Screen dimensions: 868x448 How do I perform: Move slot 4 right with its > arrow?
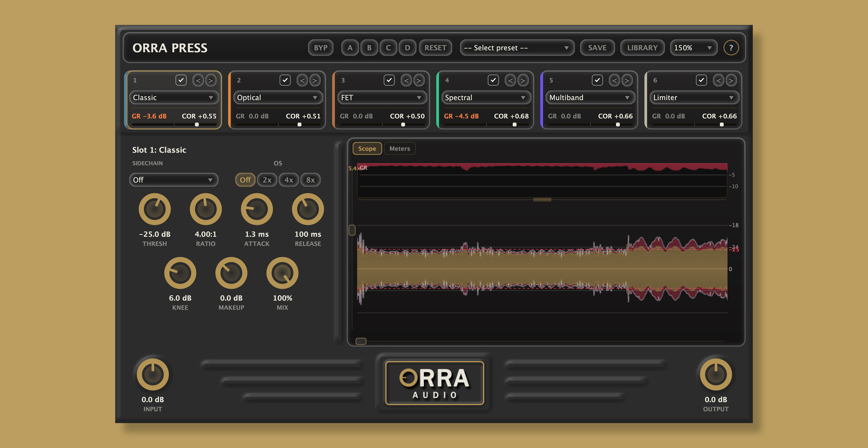[x=523, y=80]
